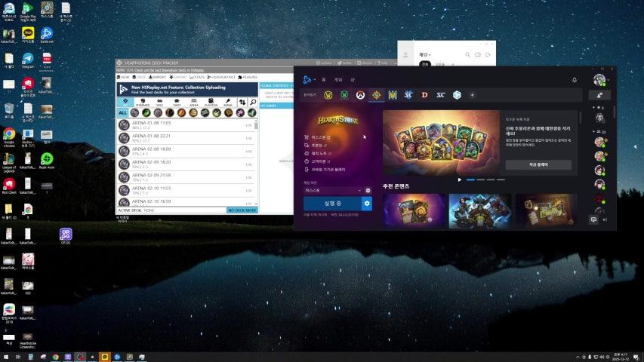Viewport: 644px width, 362px height.
Task: Click the HSReplay.net Collection Uploading banner
Action: [x=187, y=90]
